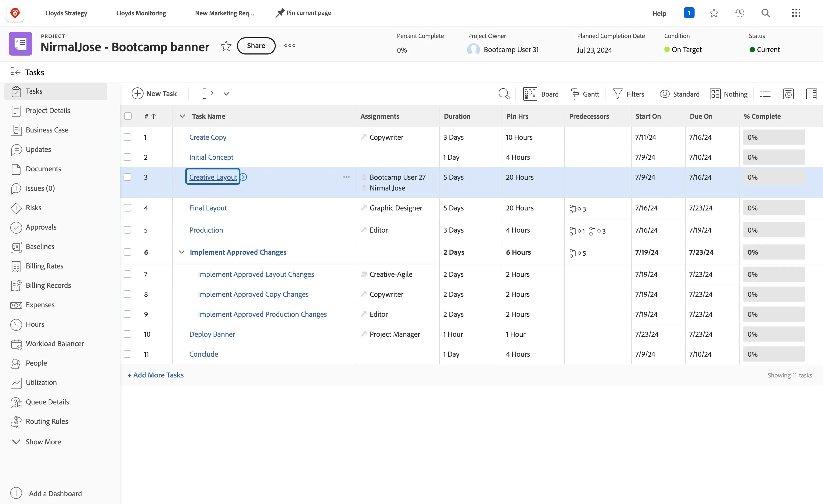Click the export tasks icon
The image size is (823, 504).
(x=208, y=94)
